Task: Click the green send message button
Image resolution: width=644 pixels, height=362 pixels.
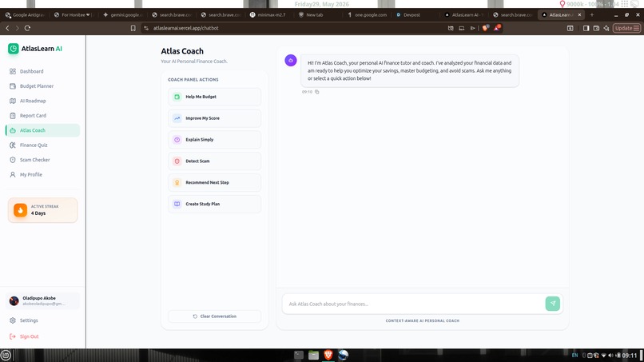Action: [552, 304]
